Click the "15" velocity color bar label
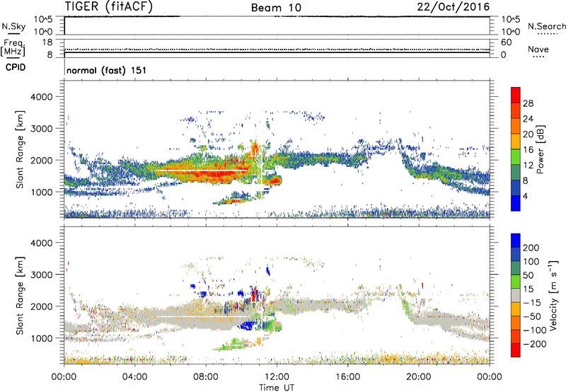The height and width of the screenshot is (392, 566). pos(528,289)
